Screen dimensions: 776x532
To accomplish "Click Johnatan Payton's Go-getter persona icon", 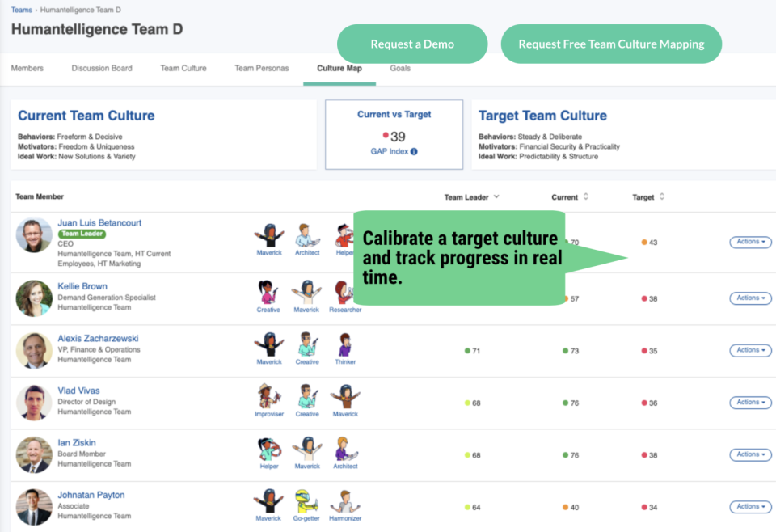I will point(306,501).
